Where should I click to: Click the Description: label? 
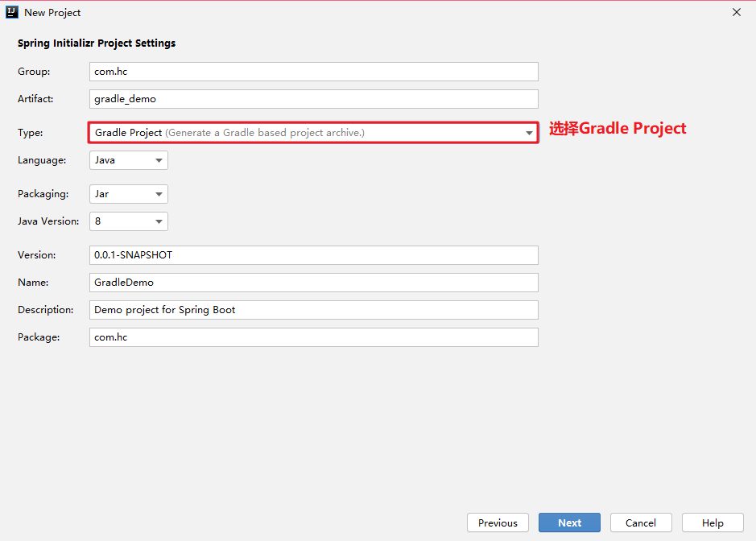(46, 310)
